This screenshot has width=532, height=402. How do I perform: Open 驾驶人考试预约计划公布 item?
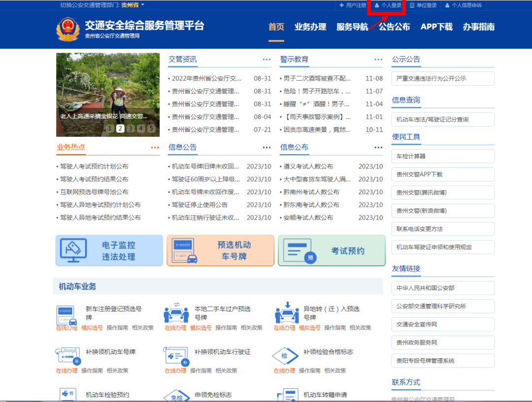[x=94, y=166]
